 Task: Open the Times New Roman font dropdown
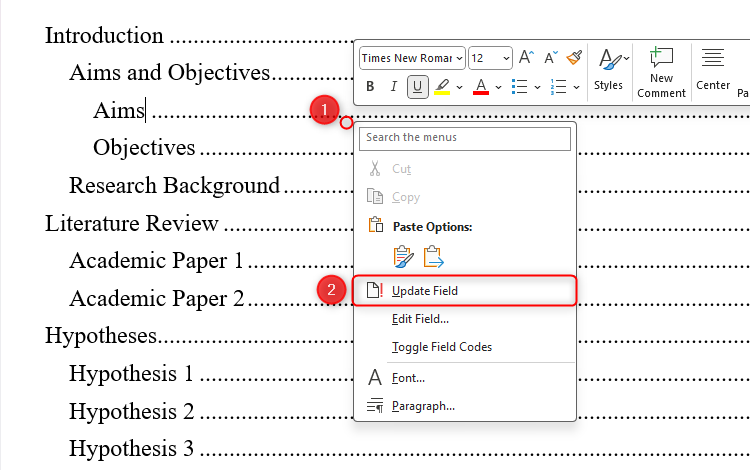[x=412, y=58]
